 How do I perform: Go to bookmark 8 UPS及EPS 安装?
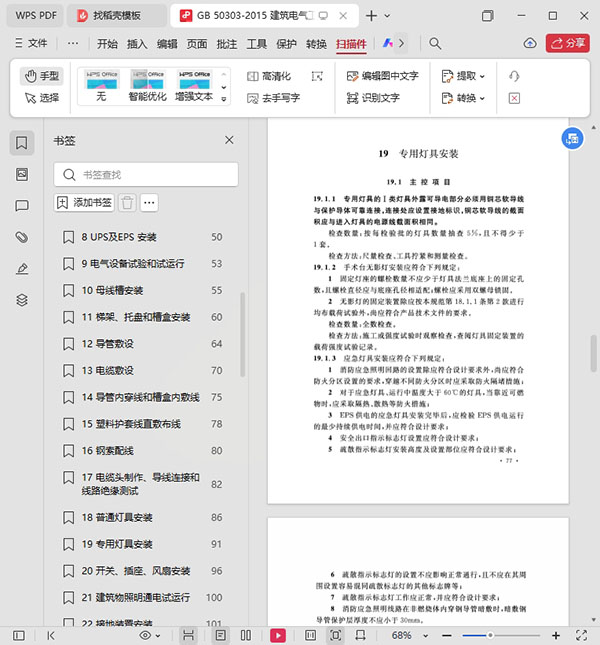[x=142, y=237]
